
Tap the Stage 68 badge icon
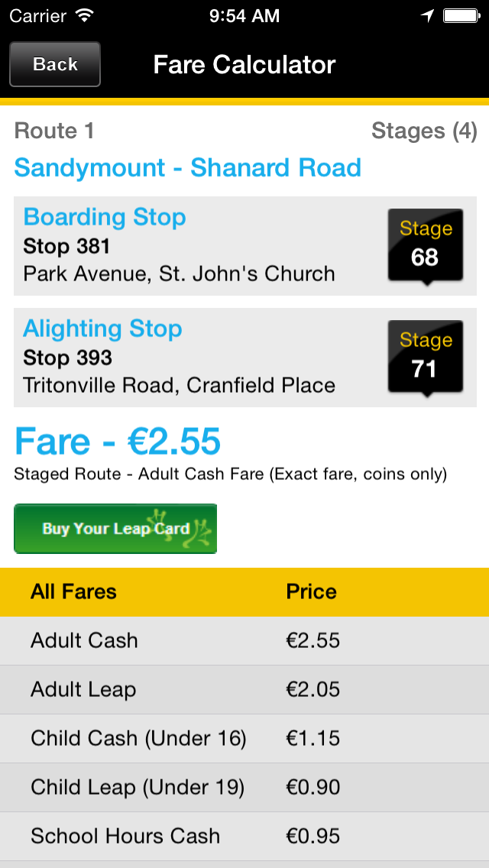pyautogui.click(x=425, y=245)
